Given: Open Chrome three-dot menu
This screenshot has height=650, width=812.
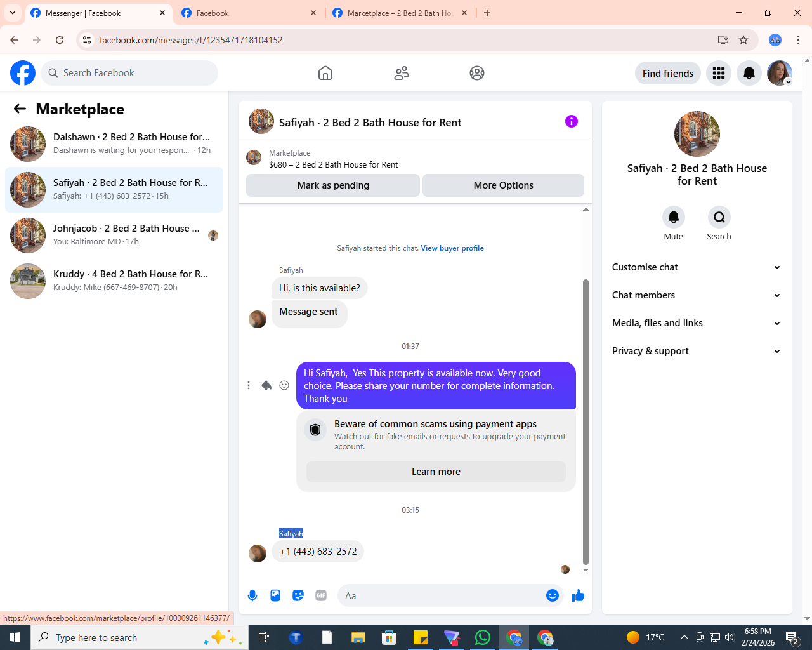Looking at the screenshot, I should [798, 40].
